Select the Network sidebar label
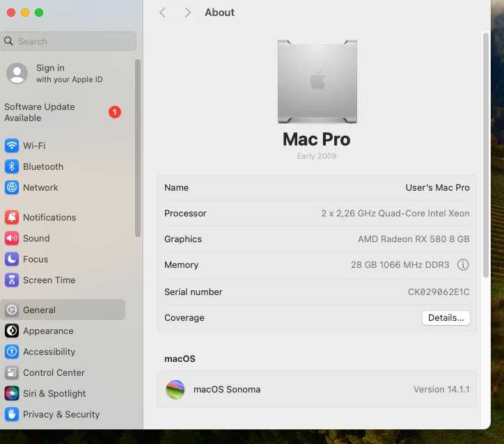 click(40, 187)
